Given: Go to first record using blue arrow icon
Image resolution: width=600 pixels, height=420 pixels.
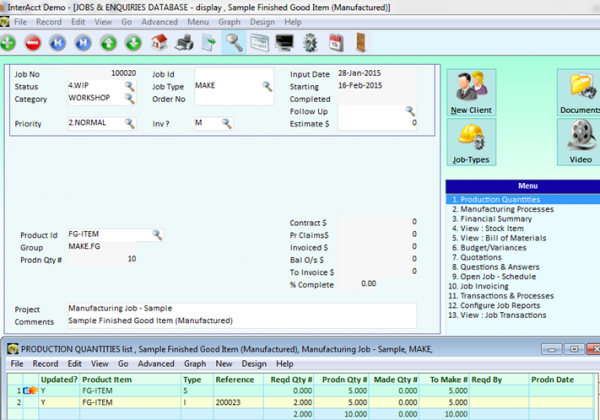Looking at the screenshot, I should tap(58, 42).
